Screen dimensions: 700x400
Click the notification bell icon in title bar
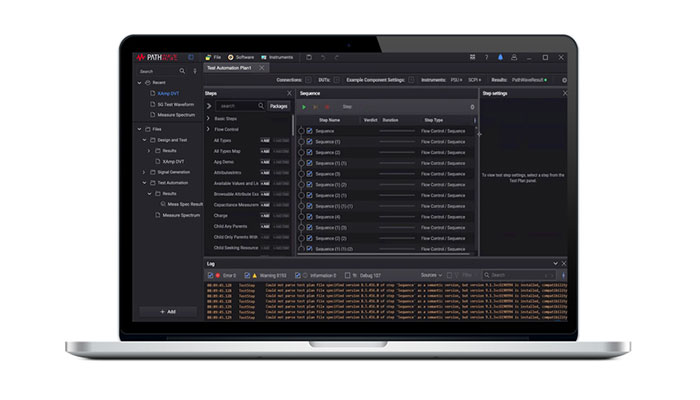tap(501, 58)
